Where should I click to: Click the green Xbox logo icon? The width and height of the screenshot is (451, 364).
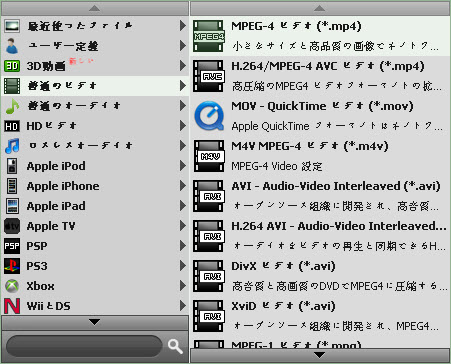(12, 286)
